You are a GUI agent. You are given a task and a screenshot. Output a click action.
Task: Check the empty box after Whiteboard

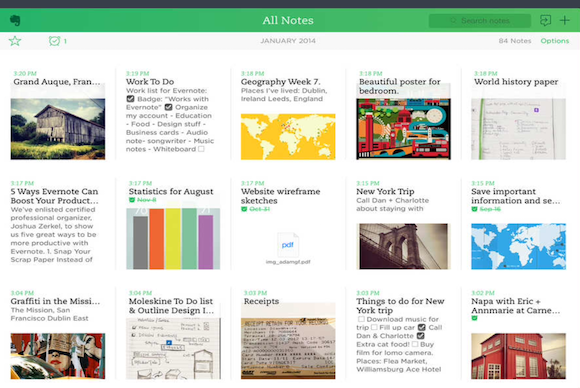[201, 149]
